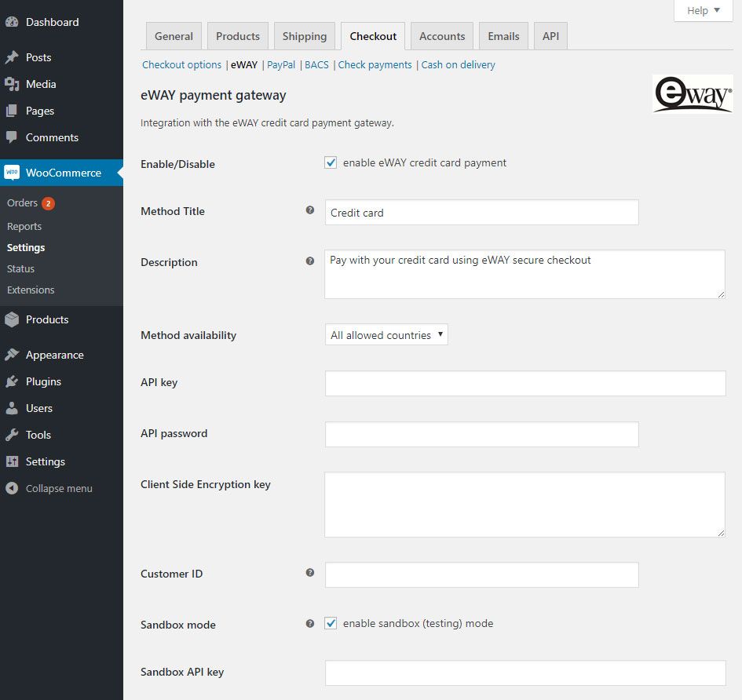Click the Tools wrench icon
This screenshot has height=700, width=742.
pos(12,435)
